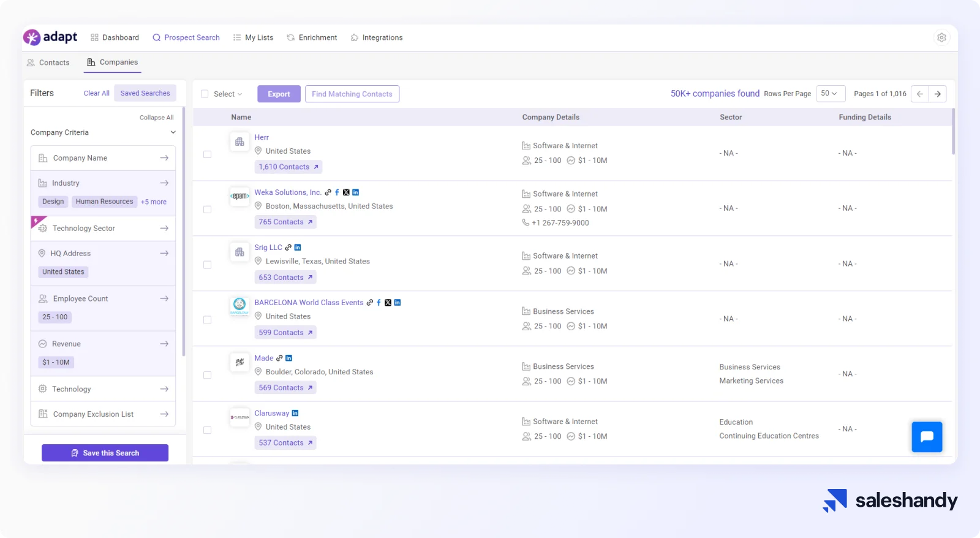The image size is (980, 538).
Task: Click the Filters panel scrollbar
Action: [x=184, y=232]
